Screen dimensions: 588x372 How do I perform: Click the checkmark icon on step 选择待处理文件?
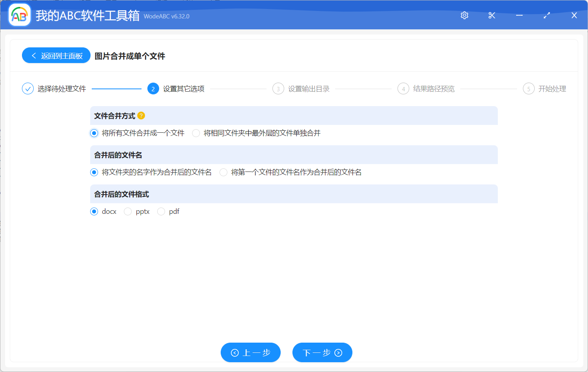tap(27, 88)
